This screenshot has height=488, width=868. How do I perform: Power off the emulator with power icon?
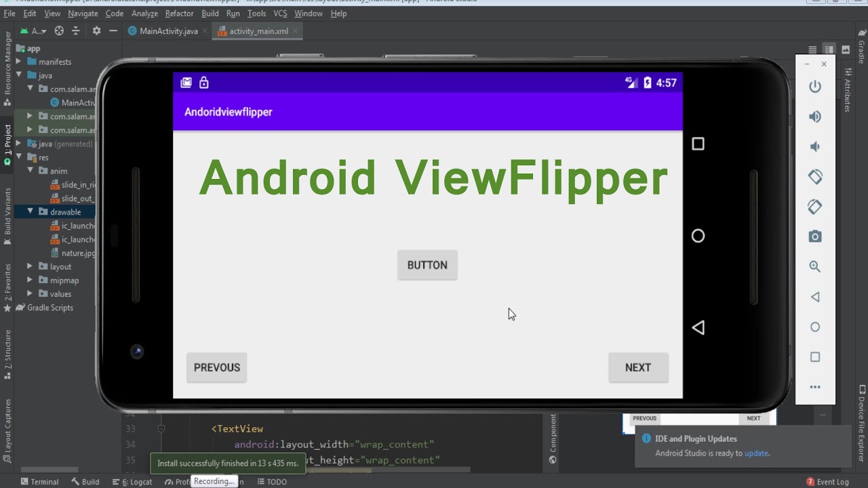815,87
